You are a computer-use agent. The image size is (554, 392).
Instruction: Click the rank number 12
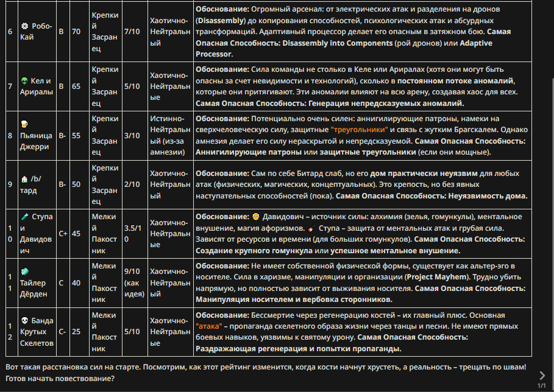(10, 332)
